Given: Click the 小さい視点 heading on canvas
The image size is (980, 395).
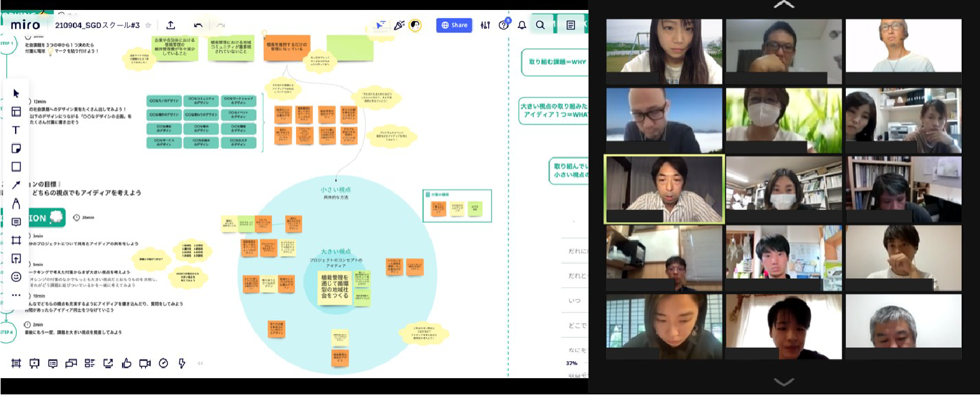Looking at the screenshot, I should point(335,189).
